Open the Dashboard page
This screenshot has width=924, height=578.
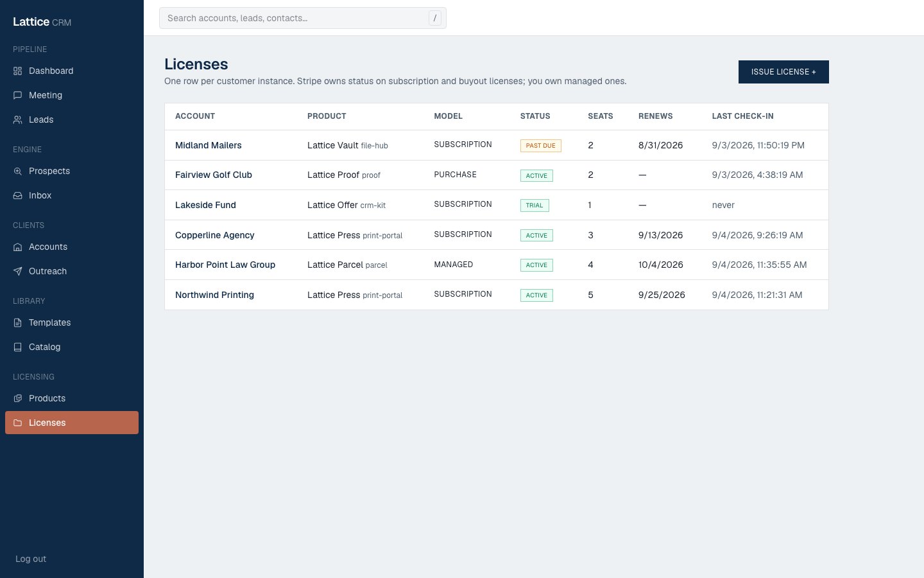pyautogui.click(x=72, y=71)
